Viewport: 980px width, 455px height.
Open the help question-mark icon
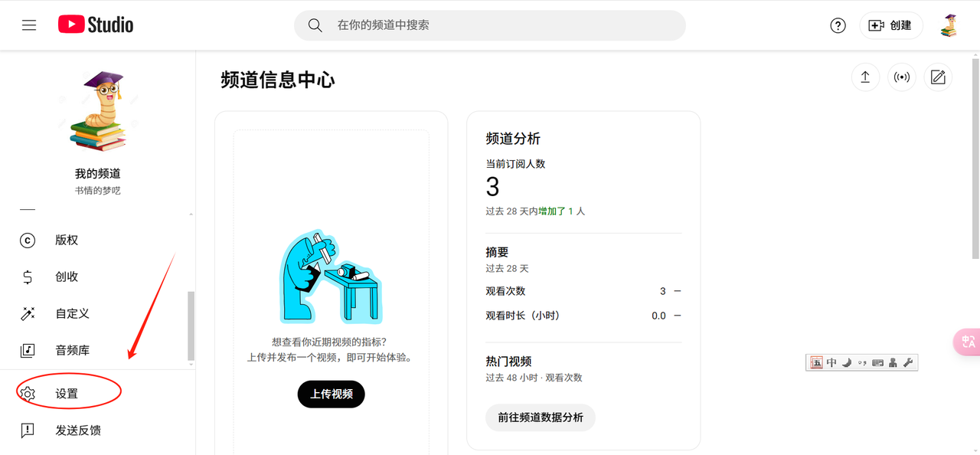coord(838,25)
